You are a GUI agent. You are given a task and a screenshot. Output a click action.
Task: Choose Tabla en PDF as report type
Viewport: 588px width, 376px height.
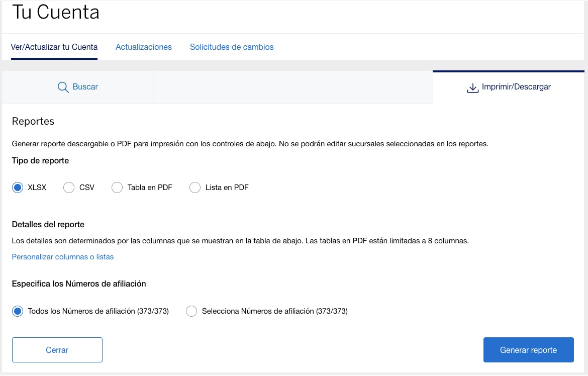coord(117,187)
